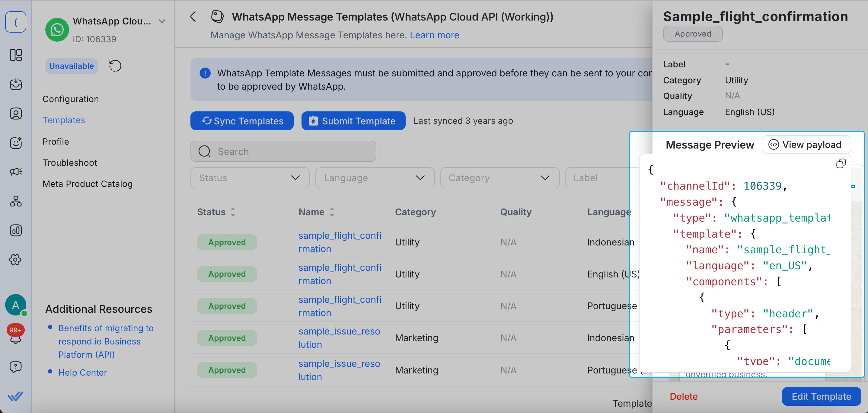Click the Edit Template button
The height and width of the screenshot is (413, 868).
click(x=821, y=396)
